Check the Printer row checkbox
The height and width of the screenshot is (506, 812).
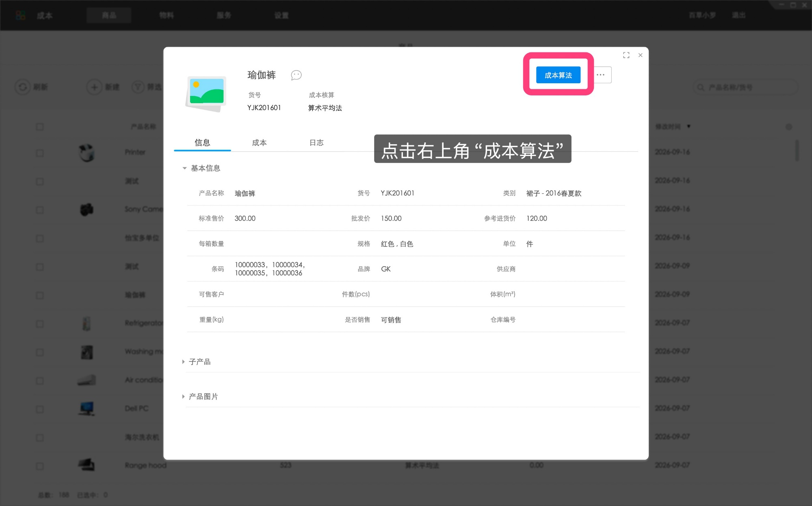tap(39, 153)
